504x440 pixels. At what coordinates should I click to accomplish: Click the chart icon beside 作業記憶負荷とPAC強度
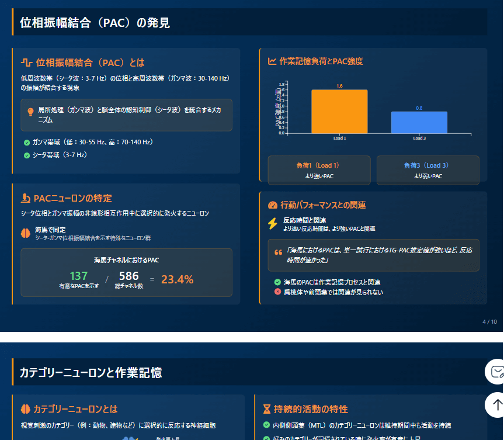272,61
